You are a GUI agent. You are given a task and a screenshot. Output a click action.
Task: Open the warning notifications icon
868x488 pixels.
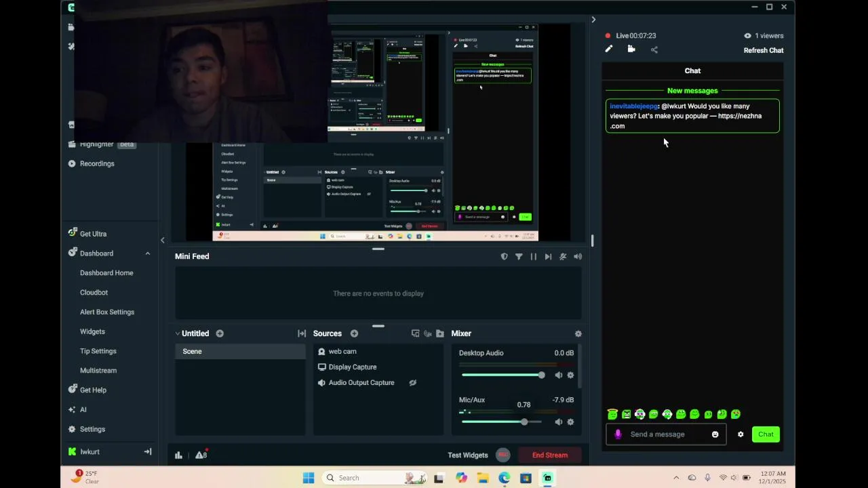coord(201,455)
